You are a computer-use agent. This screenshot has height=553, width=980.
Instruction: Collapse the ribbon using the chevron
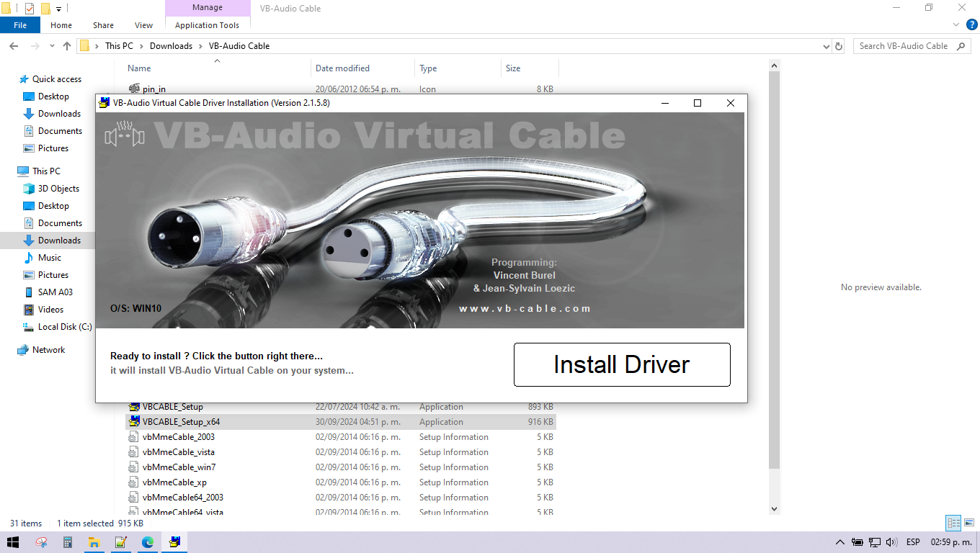[956, 25]
